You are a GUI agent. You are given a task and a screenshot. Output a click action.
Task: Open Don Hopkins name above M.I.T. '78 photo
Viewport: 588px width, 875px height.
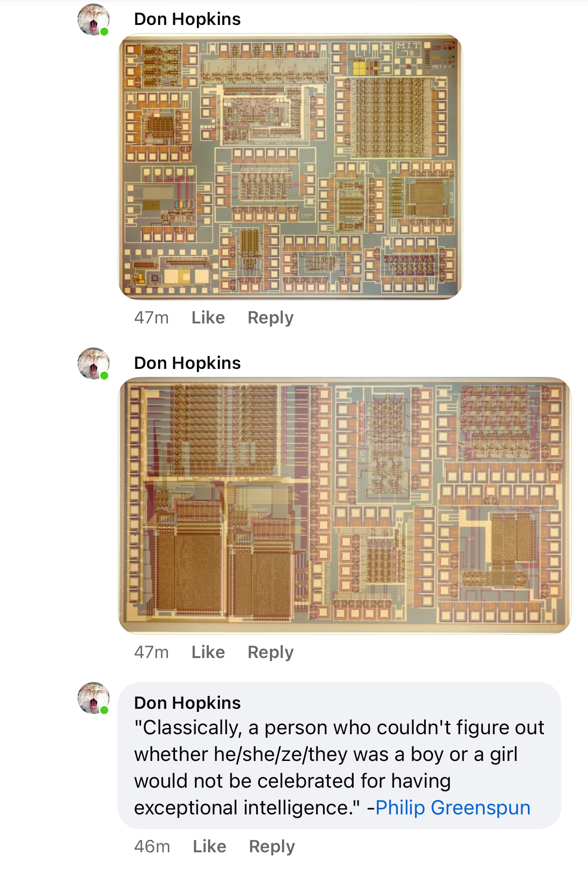click(x=188, y=19)
